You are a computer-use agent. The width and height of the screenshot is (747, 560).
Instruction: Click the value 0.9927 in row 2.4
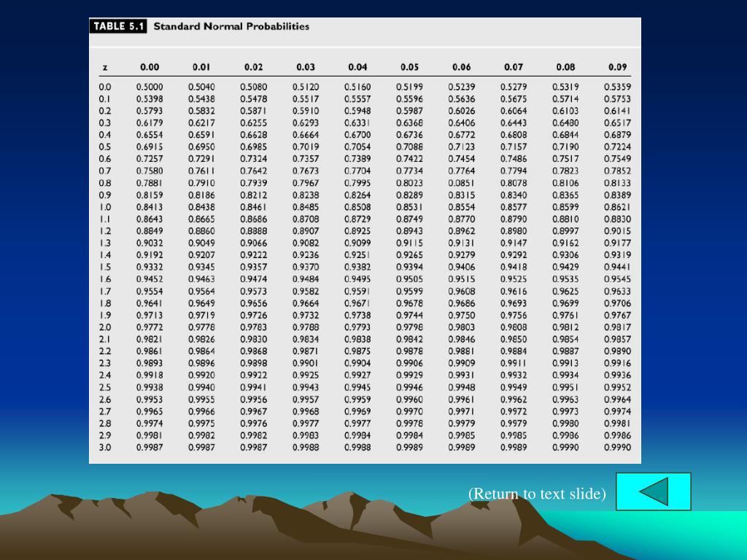357,376
